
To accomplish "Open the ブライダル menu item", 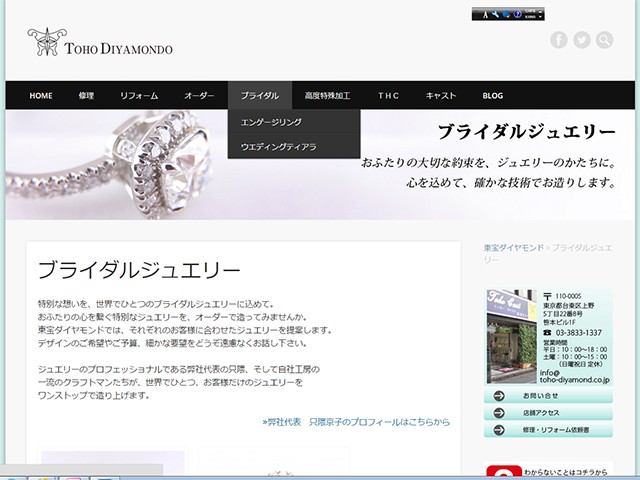I will point(260,96).
